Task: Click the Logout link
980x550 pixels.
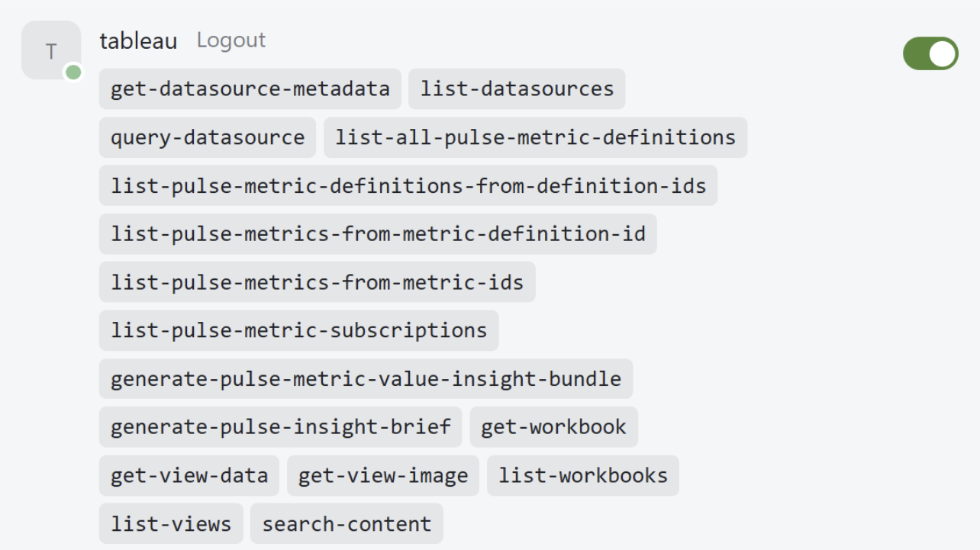Action: [230, 40]
